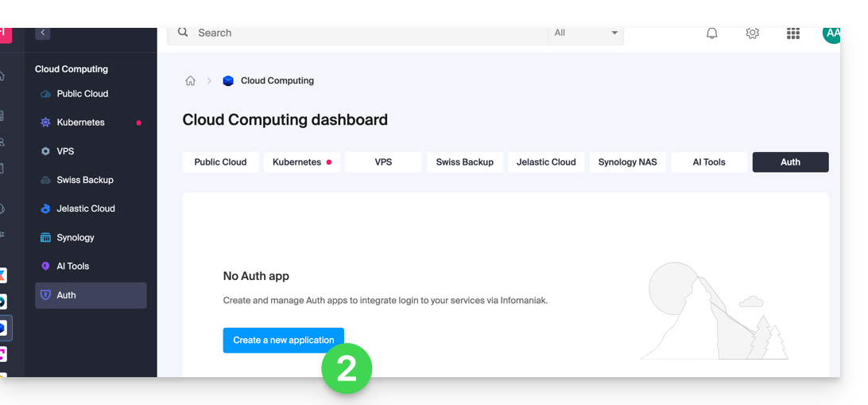
Task: Expand the All search filter dropdown
Action: coord(587,33)
